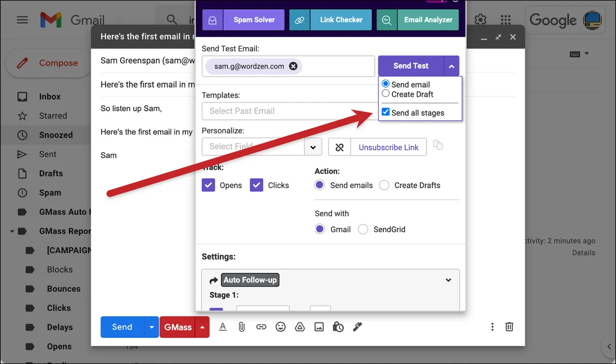Attach files with the paperclip icon
The height and width of the screenshot is (364, 616).
[242, 327]
